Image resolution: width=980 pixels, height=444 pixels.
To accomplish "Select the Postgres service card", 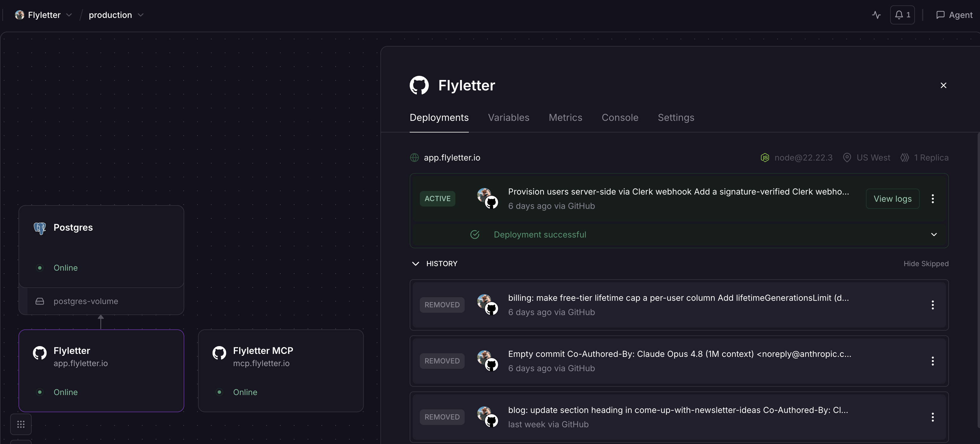I will [x=101, y=246].
